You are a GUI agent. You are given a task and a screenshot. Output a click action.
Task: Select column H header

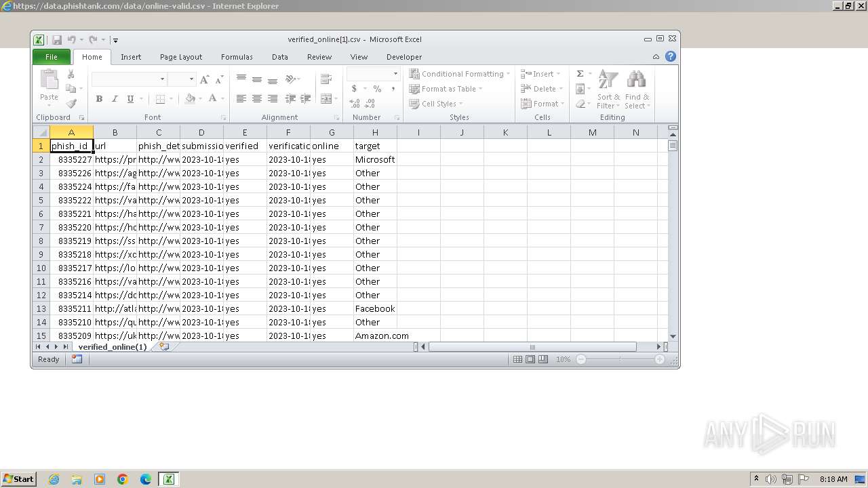[x=375, y=132]
